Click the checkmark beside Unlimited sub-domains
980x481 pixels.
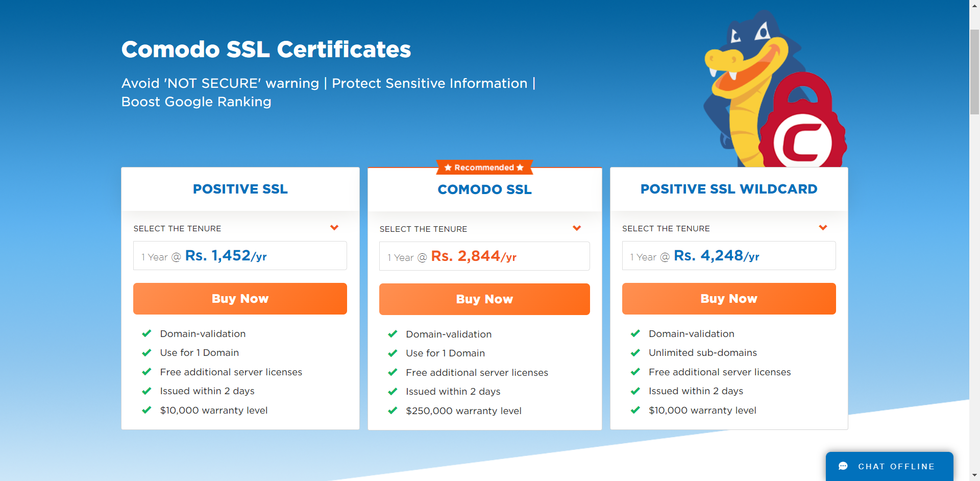tap(635, 352)
